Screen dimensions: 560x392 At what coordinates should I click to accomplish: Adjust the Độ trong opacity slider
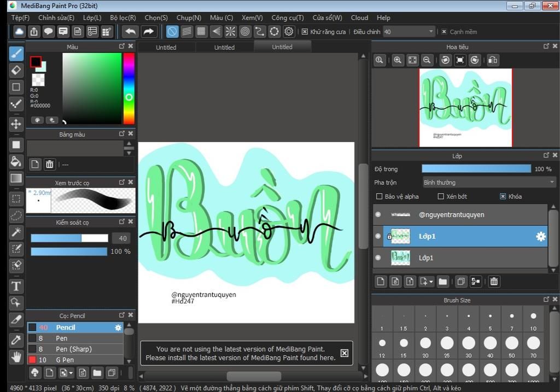[x=476, y=169]
